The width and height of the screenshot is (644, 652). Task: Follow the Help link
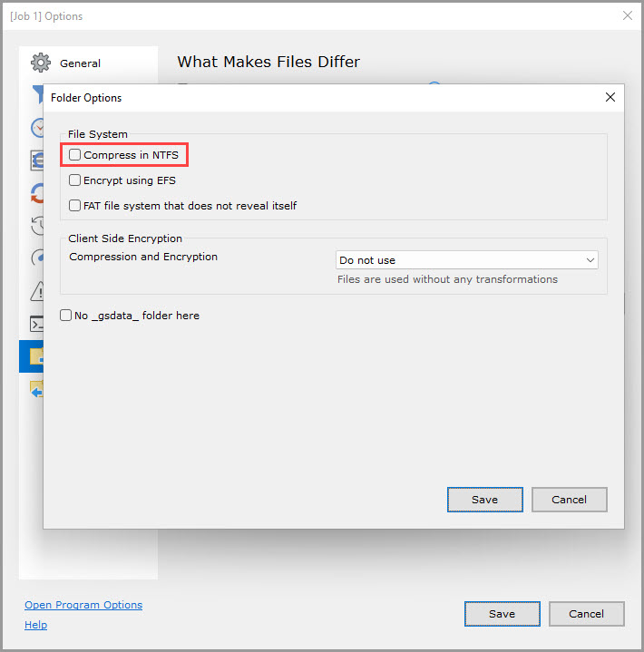[x=35, y=625]
